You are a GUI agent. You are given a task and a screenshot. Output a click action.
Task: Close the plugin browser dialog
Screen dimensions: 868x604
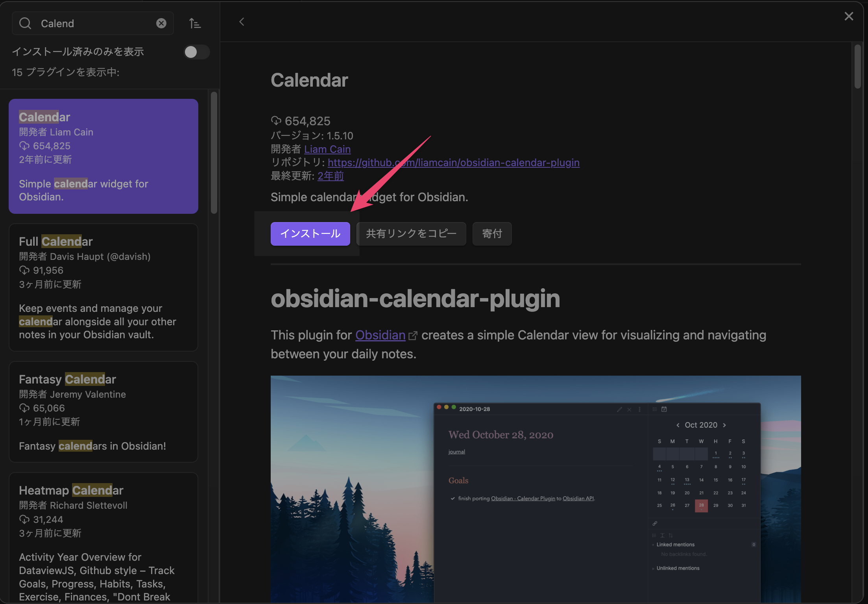coord(849,17)
